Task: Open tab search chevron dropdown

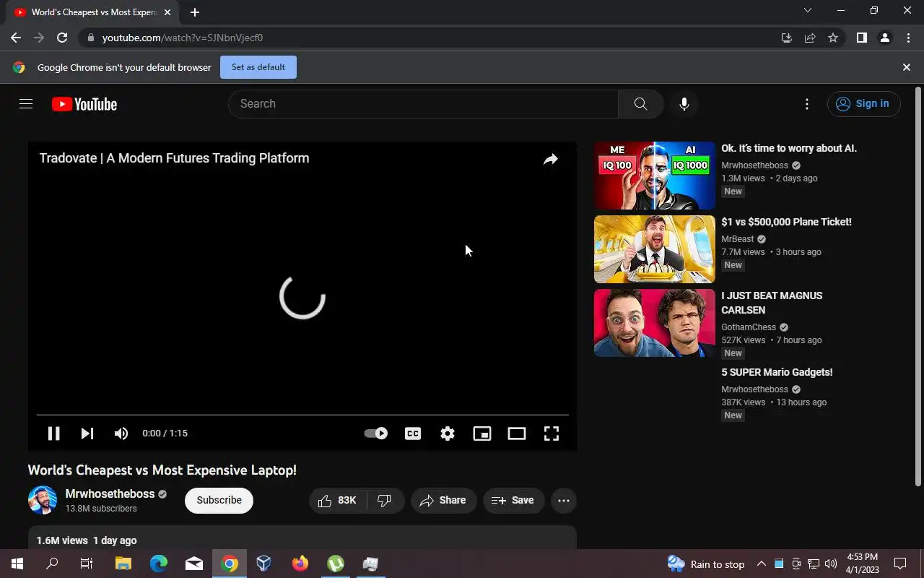Action: [x=808, y=10]
